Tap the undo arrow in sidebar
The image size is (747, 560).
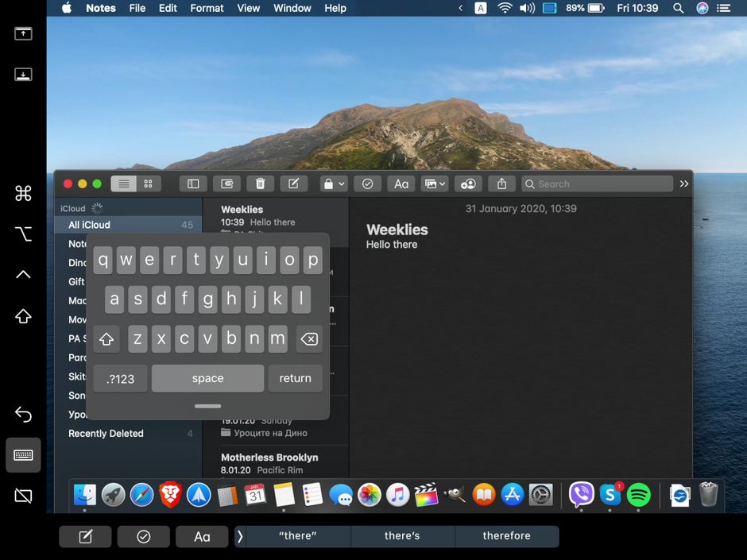[23, 414]
